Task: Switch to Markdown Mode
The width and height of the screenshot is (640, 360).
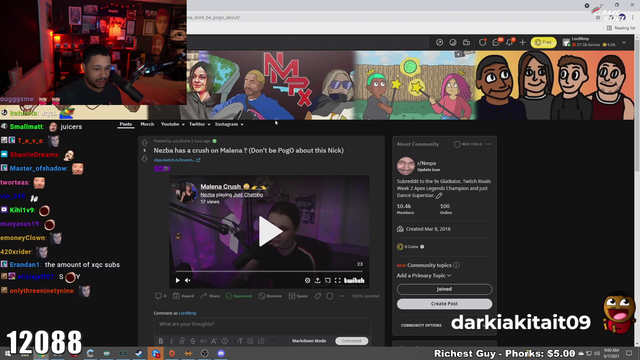Action: click(x=309, y=341)
